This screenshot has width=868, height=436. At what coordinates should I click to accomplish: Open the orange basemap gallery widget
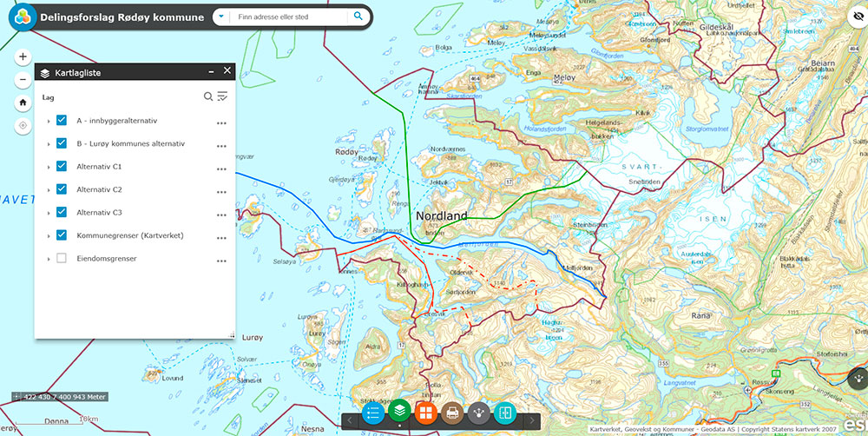tap(426, 413)
